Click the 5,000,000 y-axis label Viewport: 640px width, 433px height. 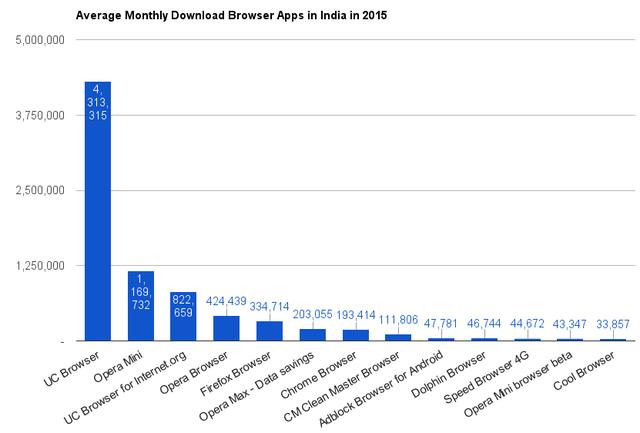(x=37, y=40)
